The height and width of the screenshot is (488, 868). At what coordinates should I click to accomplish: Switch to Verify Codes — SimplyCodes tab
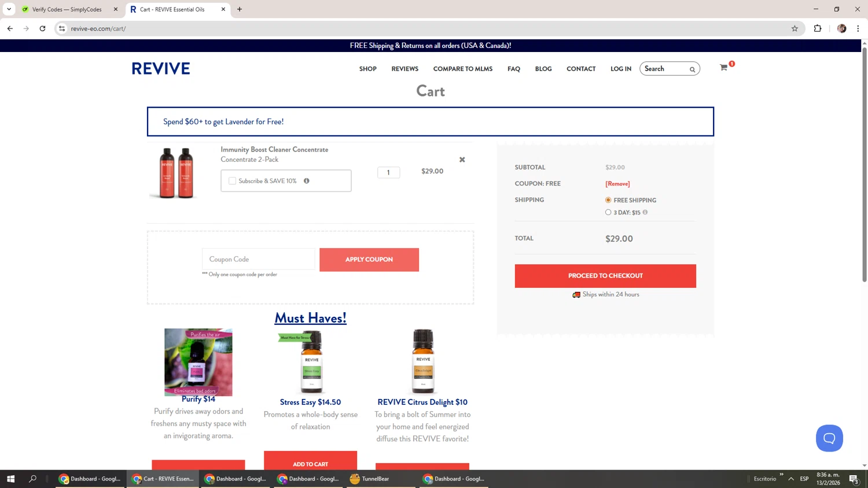(66, 9)
